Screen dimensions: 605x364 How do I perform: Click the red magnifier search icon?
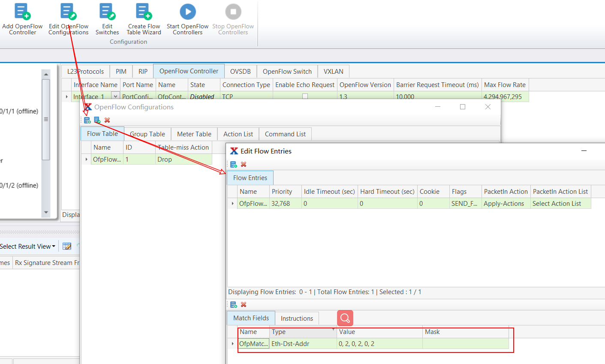click(x=345, y=318)
